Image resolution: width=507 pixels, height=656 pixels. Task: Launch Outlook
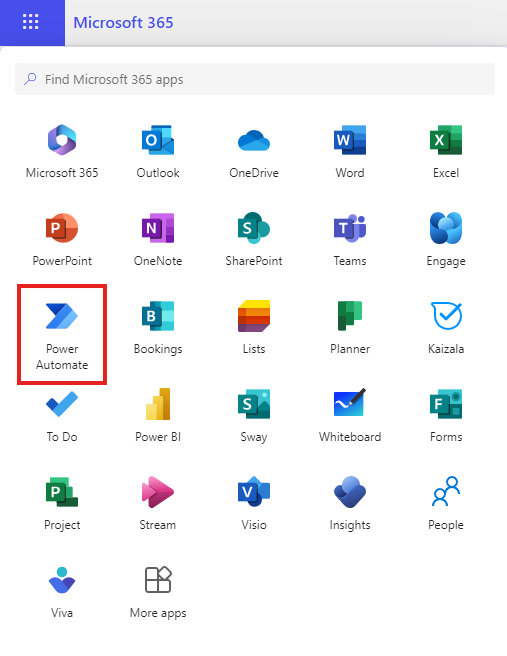[x=158, y=151]
